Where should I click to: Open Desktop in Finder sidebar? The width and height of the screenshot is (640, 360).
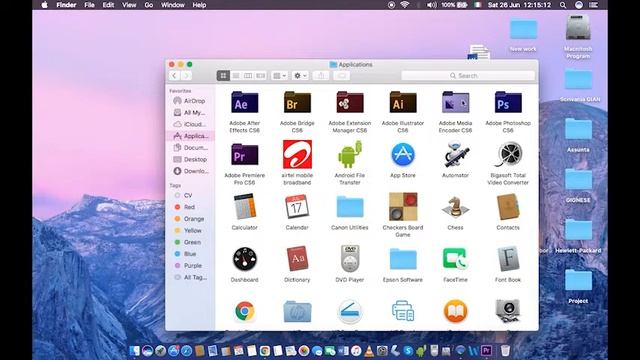click(191, 159)
